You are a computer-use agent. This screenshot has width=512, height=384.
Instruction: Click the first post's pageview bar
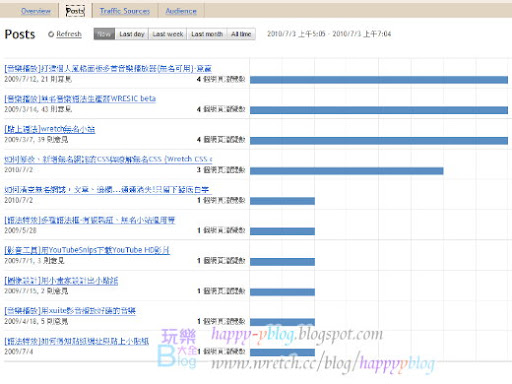pyautogui.click(x=379, y=80)
